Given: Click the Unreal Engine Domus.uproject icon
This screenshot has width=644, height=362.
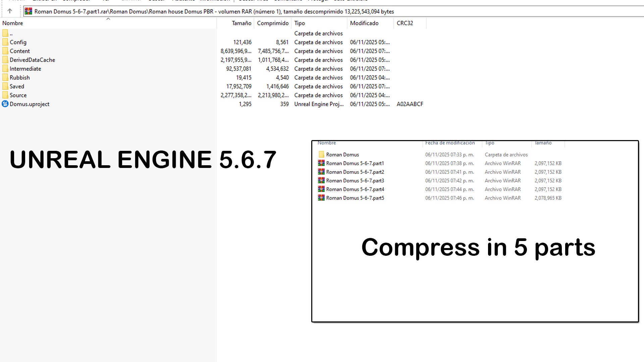Looking at the screenshot, I should click(5, 104).
